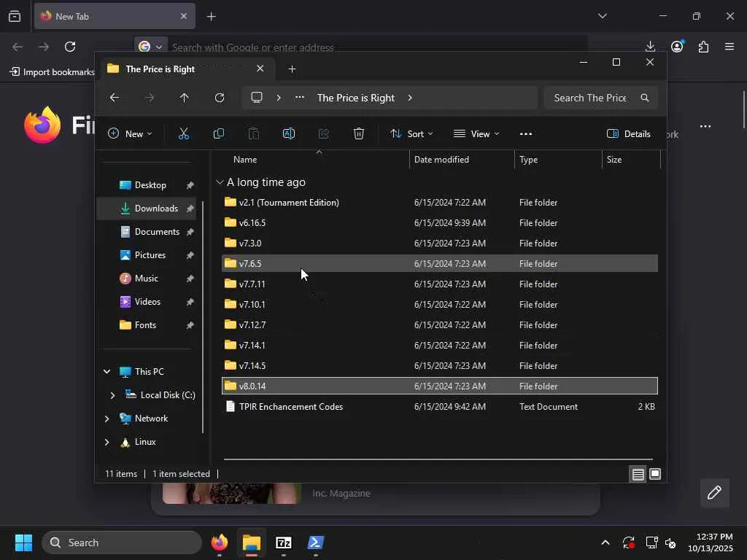Viewport: 747px width, 560px height.
Task: Open Downloads in the navigation pane
Action: point(147,209)
